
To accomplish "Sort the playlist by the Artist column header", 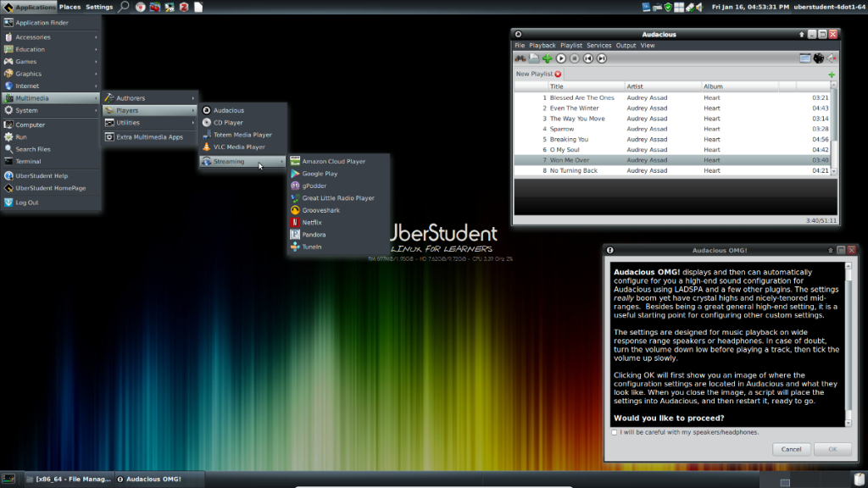I will [x=661, y=86].
